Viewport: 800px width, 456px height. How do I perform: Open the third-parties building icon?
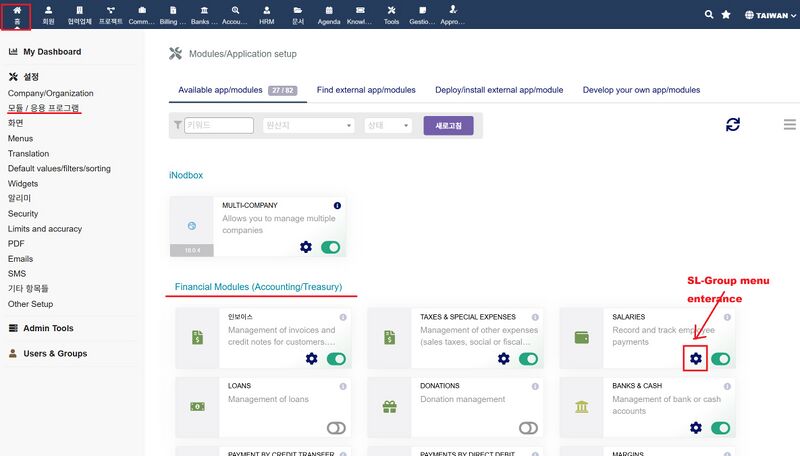(x=80, y=10)
